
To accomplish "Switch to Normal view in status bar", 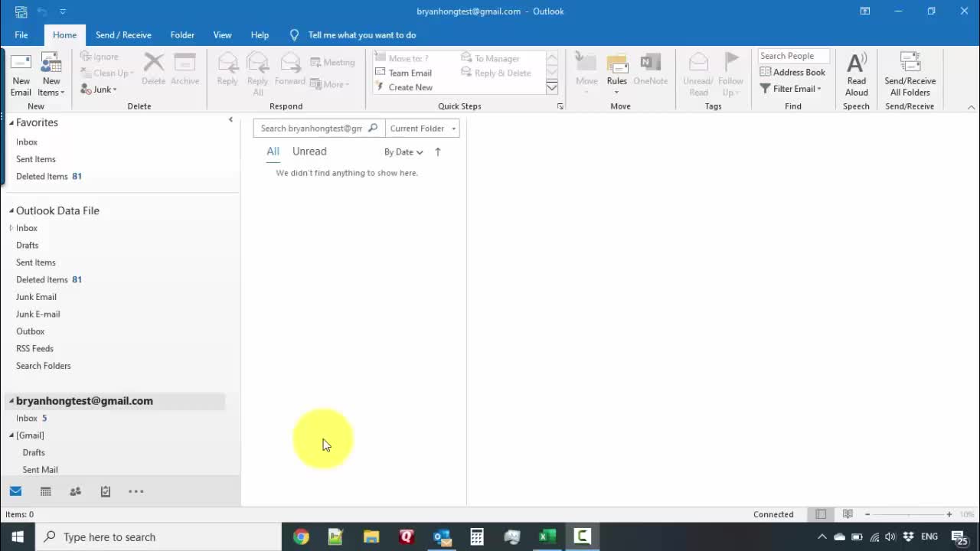I will pos(821,514).
